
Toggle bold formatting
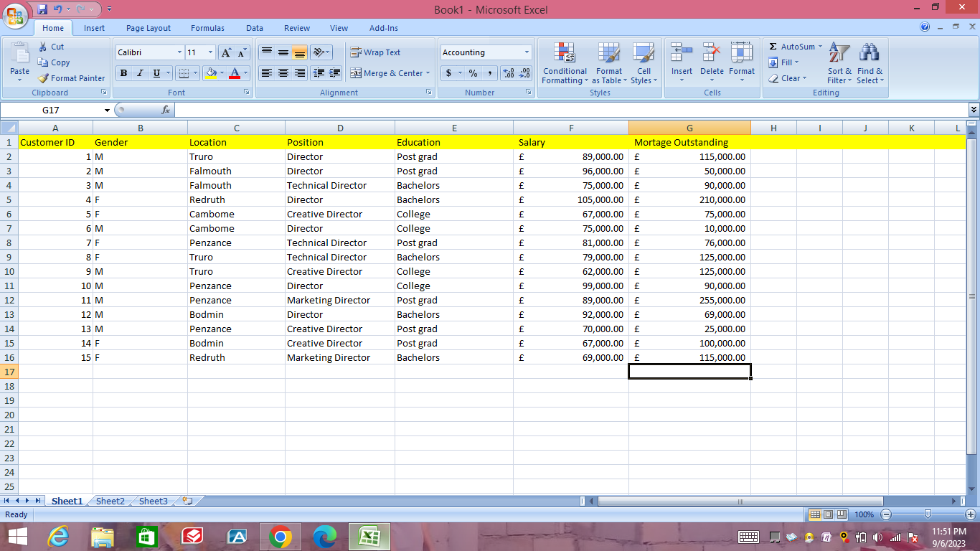pyautogui.click(x=123, y=73)
